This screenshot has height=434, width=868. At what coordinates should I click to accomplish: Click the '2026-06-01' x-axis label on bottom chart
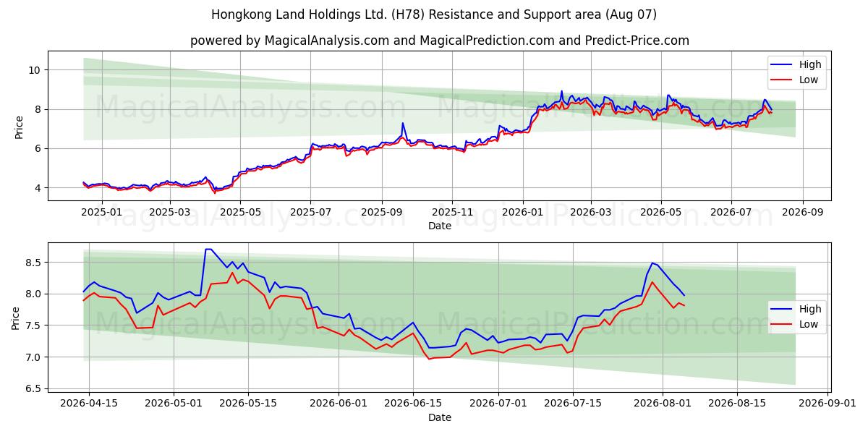[339, 404]
